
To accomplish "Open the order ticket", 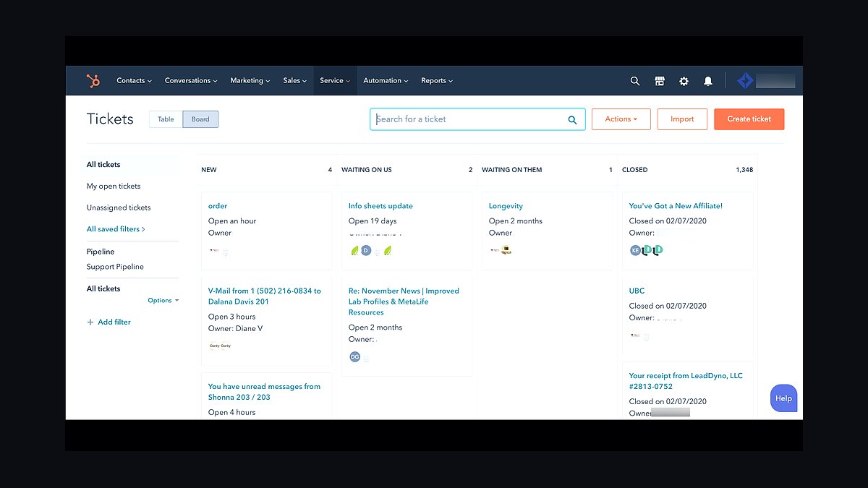I will pyautogui.click(x=218, y=206).
